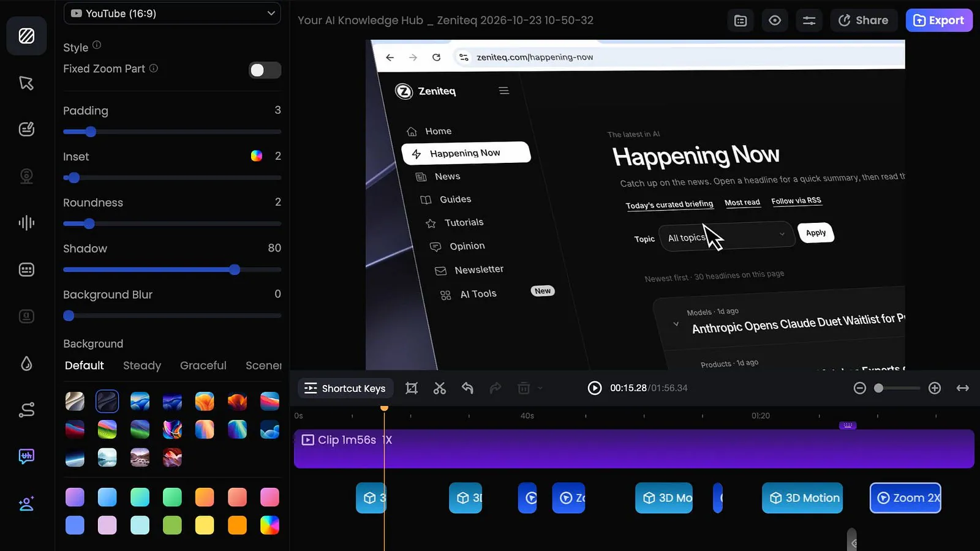Pick the yellow solid color swatch
Image resolution: width=980 pixels, height=551 pixels.
coord(205,525)
